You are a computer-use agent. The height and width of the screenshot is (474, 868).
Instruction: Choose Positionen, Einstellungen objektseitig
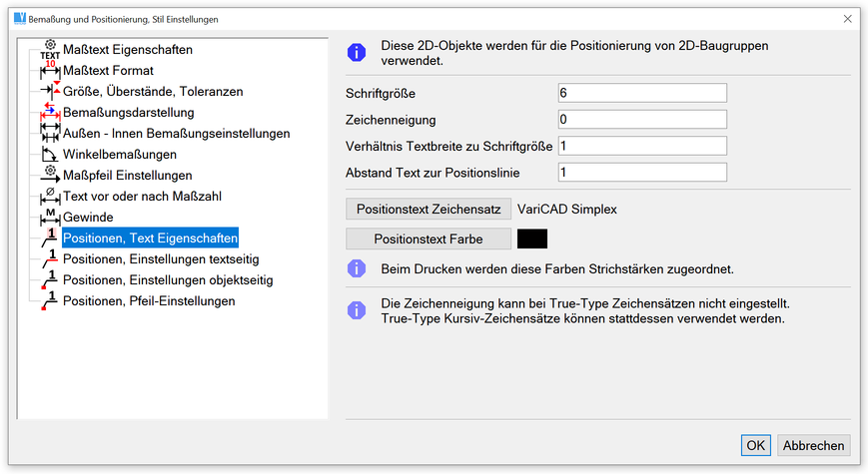coord(167,280)
